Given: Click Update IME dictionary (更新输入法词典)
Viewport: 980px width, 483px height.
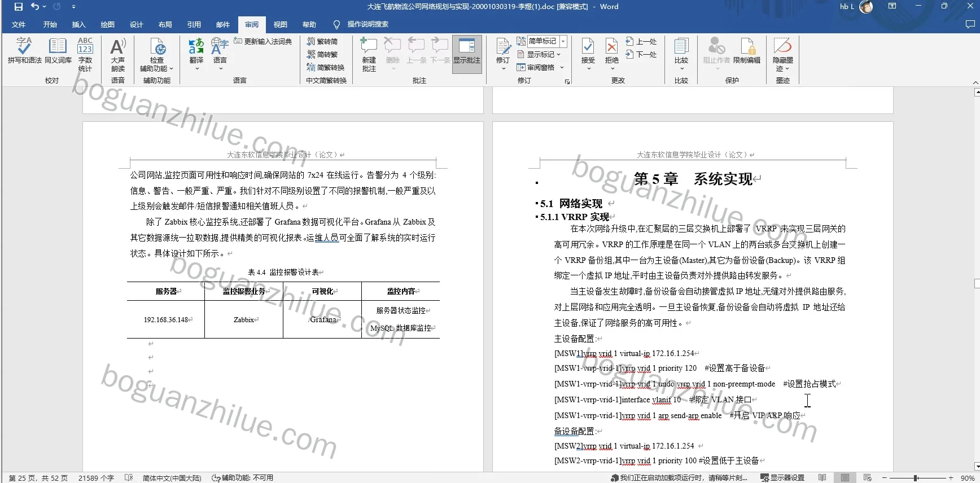Looking at the screenshot, I should pos(263,41).
